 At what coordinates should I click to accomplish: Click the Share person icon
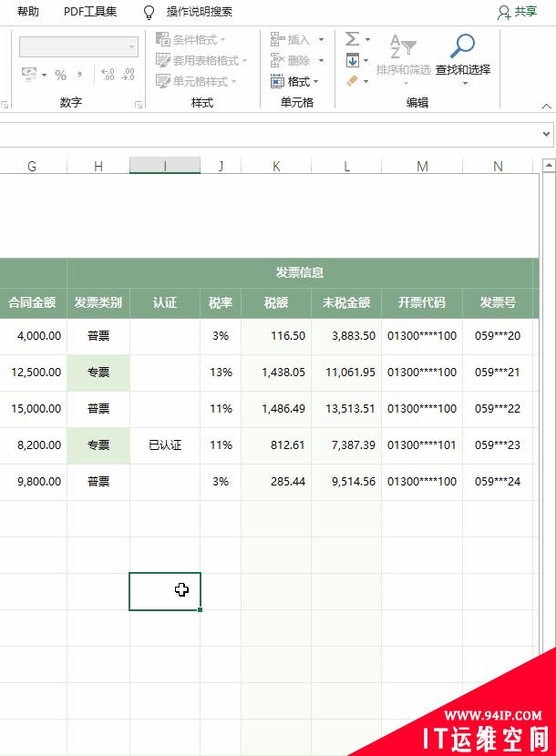pos(504,13)
